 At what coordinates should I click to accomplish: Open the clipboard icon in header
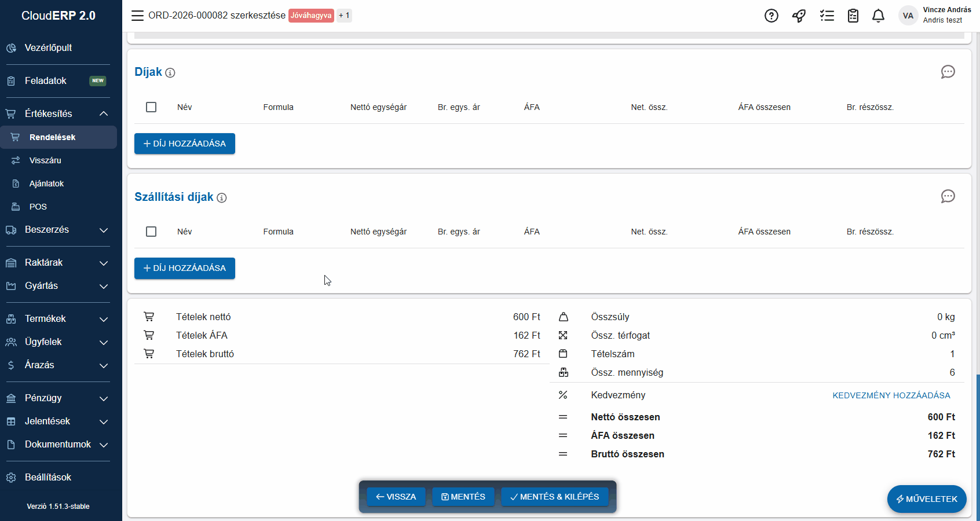point(853,16)
